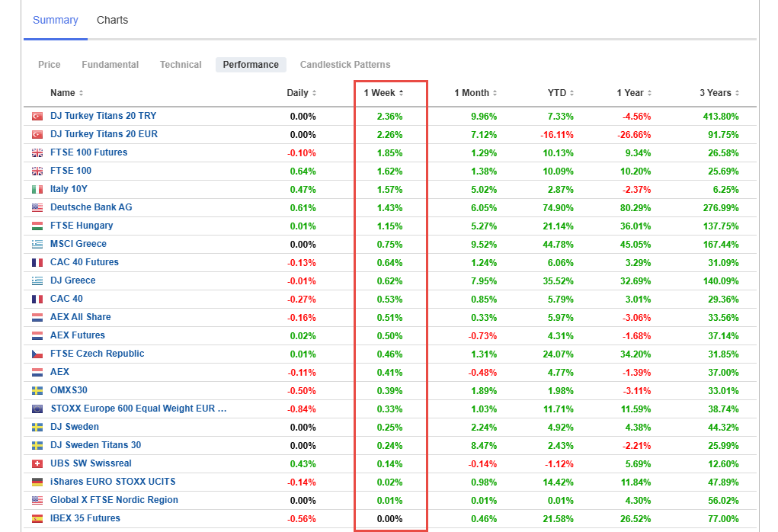The height and width of the screenshot is (532, 778).
Task: Select the Performance sub-tab
Action: tap(251, 65)
